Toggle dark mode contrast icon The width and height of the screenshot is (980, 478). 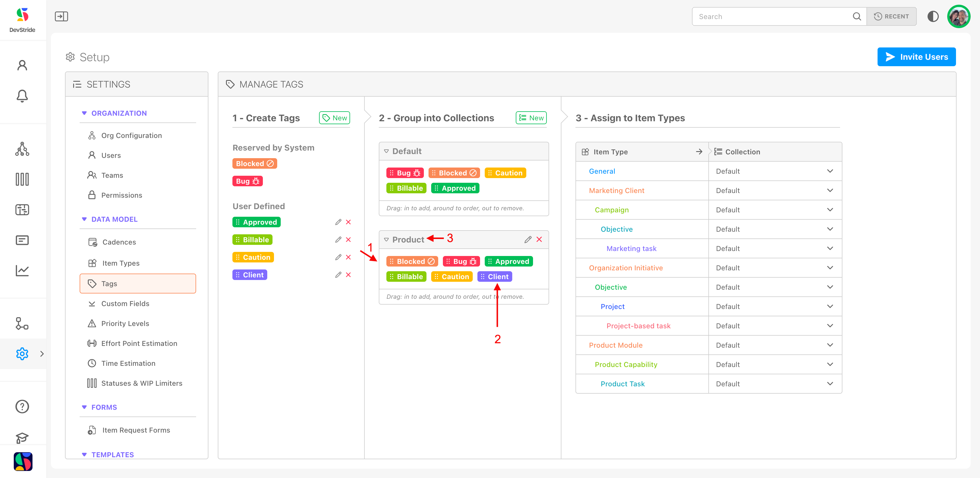tap(933, 16)
